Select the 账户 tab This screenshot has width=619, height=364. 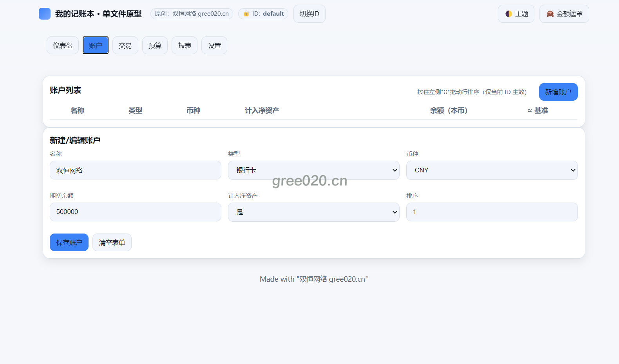point(96,45)
